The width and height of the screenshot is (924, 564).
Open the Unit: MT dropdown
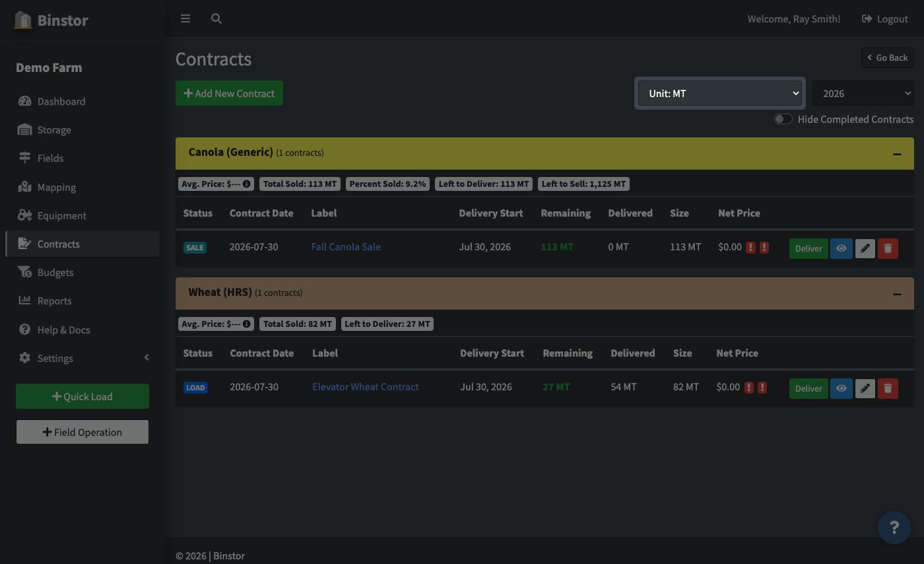720,93
